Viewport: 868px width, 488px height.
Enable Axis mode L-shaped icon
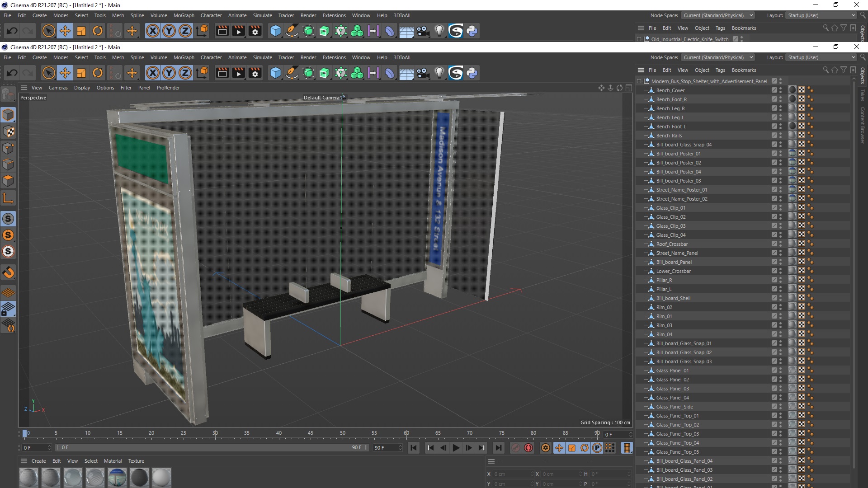pyautogui.click(x=8, y=197)
